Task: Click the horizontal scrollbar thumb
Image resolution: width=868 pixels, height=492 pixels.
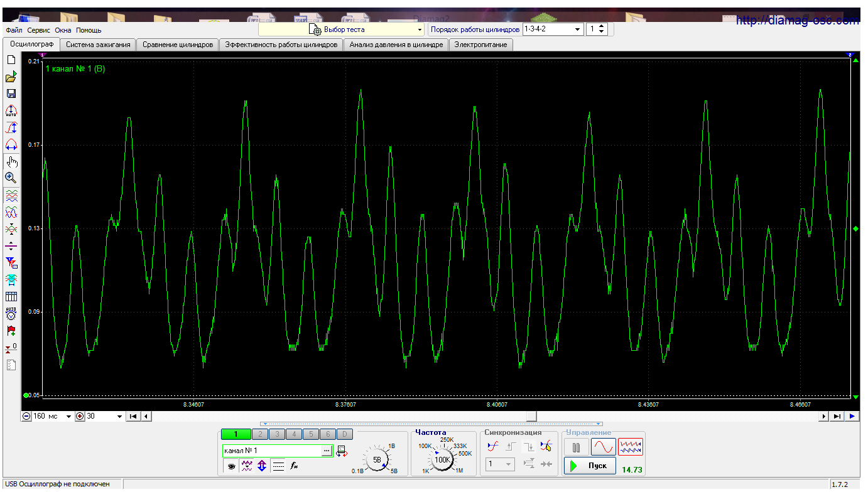Action: [531, 416]
